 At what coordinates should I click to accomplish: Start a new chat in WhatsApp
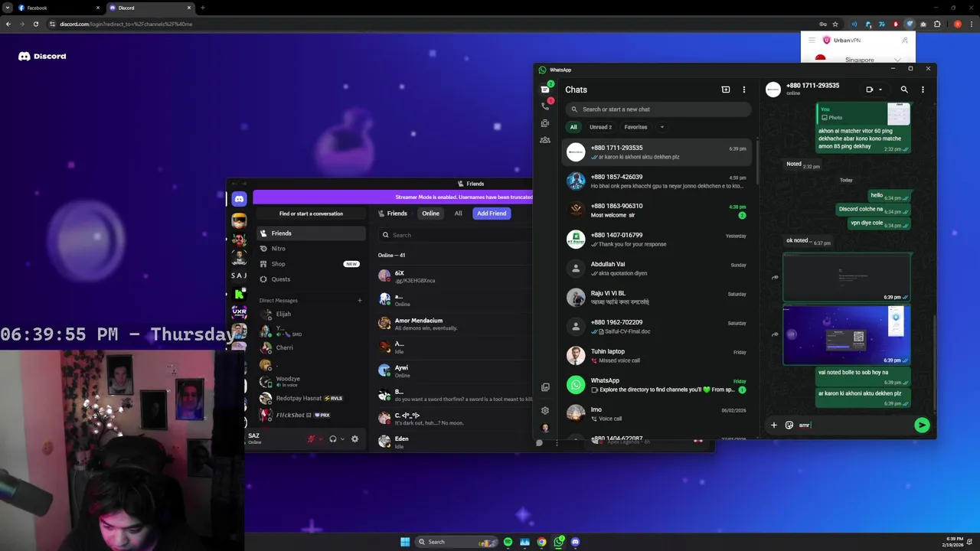[726, 90]
